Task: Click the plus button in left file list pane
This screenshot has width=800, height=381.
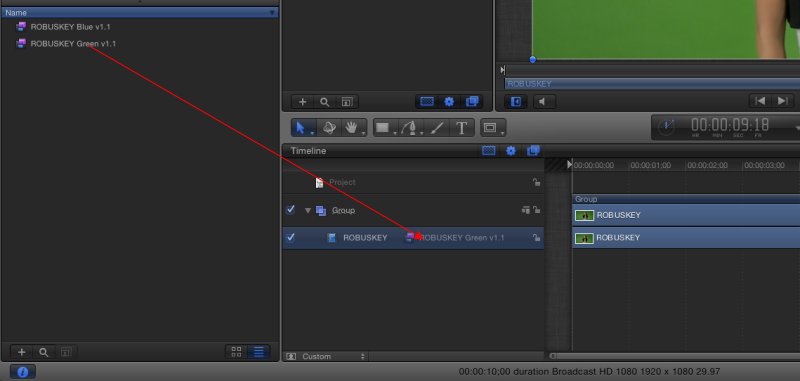Action: (x=22, y=352)
